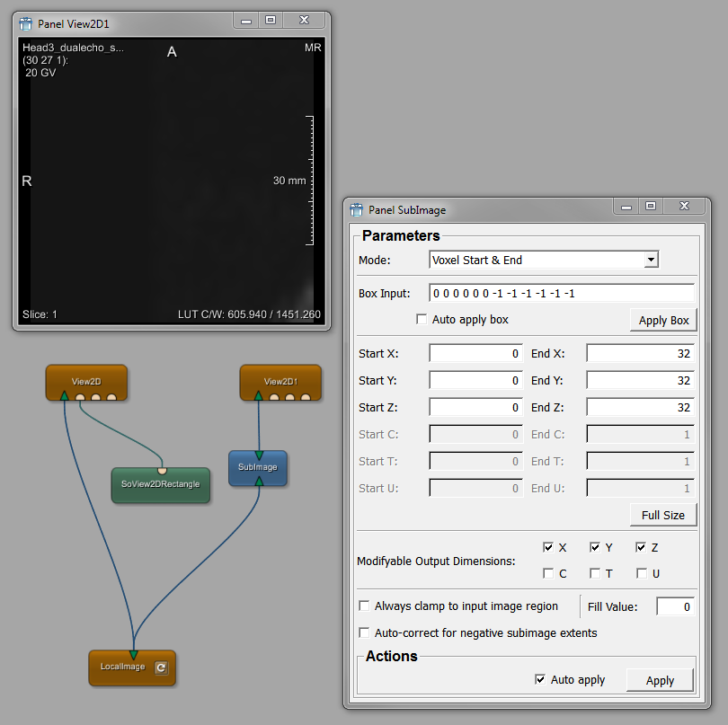Select the View2D1 module node
The width and height of the screenshot is (728, 725).
click(x=280, y=382)
